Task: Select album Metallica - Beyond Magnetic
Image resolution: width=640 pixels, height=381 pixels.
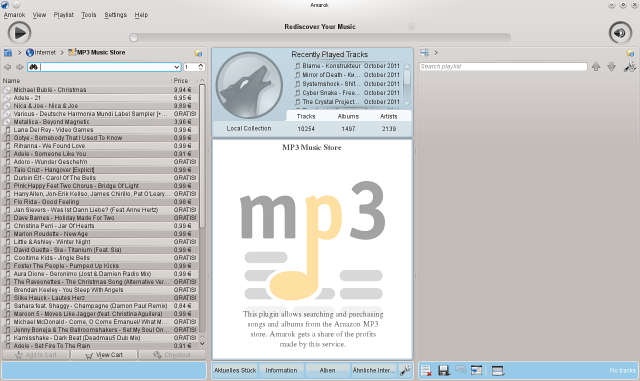Action: 100,122
